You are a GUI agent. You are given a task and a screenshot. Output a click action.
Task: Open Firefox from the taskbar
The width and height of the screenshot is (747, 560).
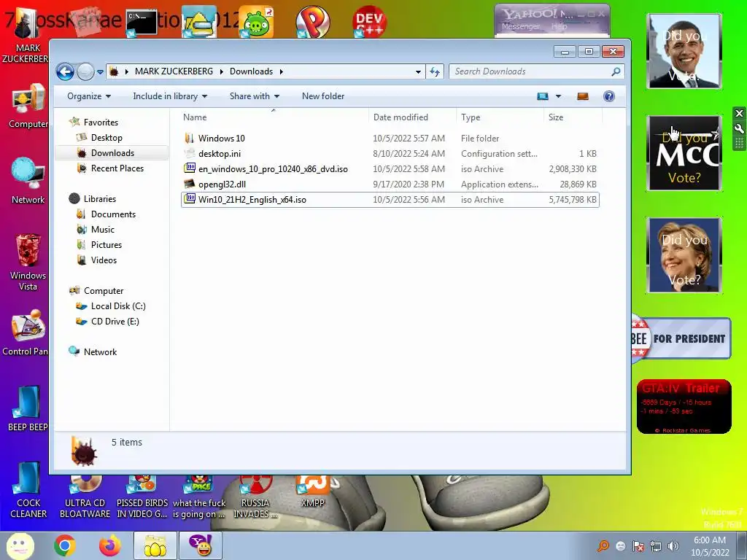click(x=110, y=545)
